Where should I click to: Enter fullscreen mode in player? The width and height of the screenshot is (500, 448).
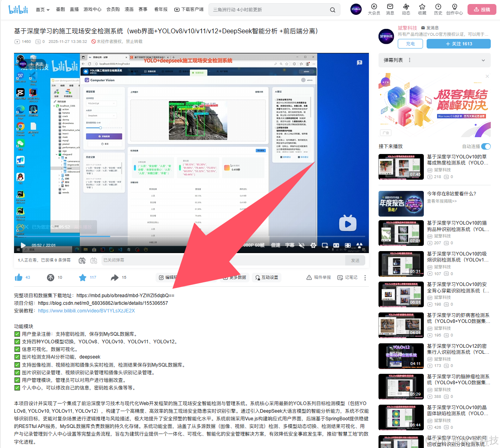tap(359, 245)
